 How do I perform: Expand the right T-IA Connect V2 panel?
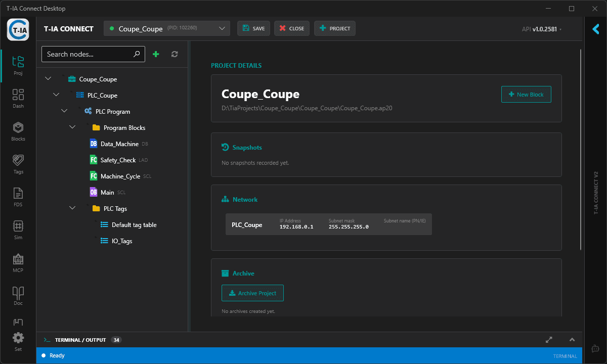click(595, 29)
